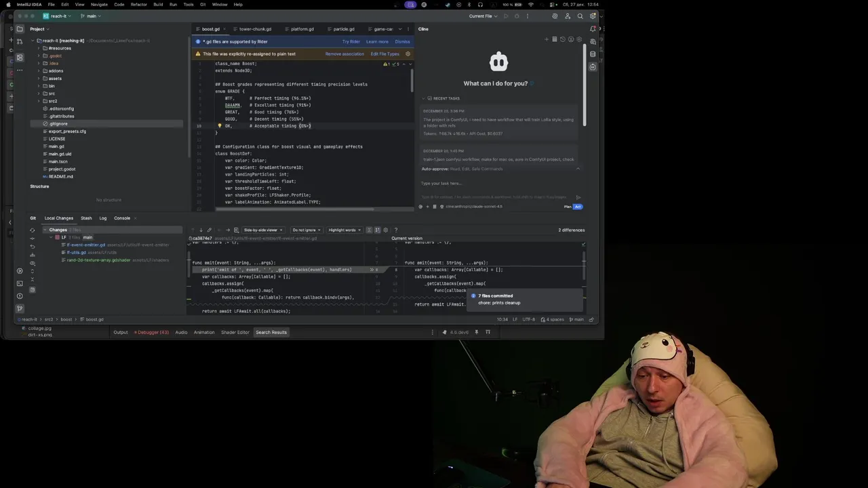Open Cline settings gear icon

click(578, 39)
